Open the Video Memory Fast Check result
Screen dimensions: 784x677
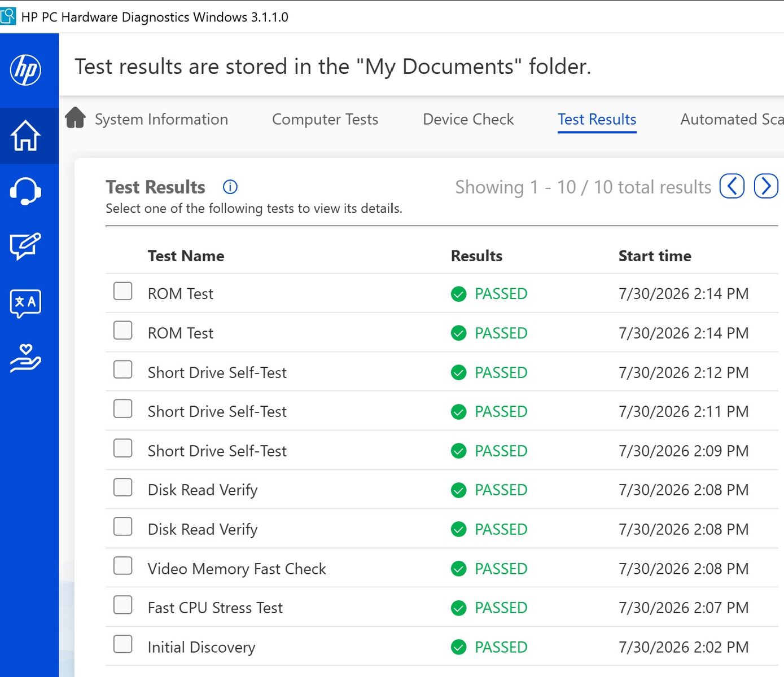(237, 569)
